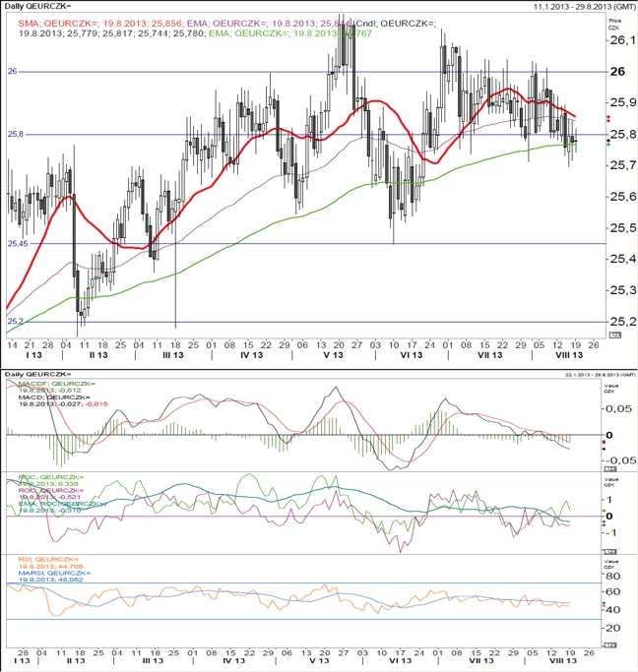
Task: Click the 123 scale icon in RSI panel
Action: (x=610, y=645)
